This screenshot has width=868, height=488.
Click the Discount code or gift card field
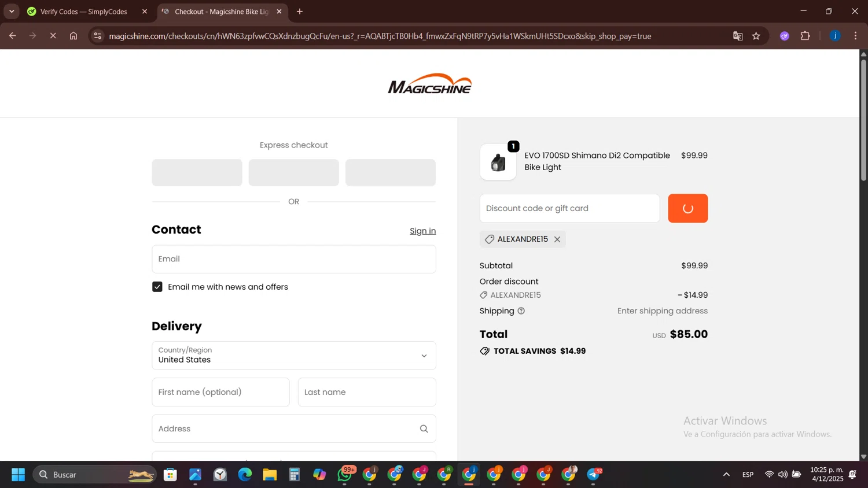569,208
